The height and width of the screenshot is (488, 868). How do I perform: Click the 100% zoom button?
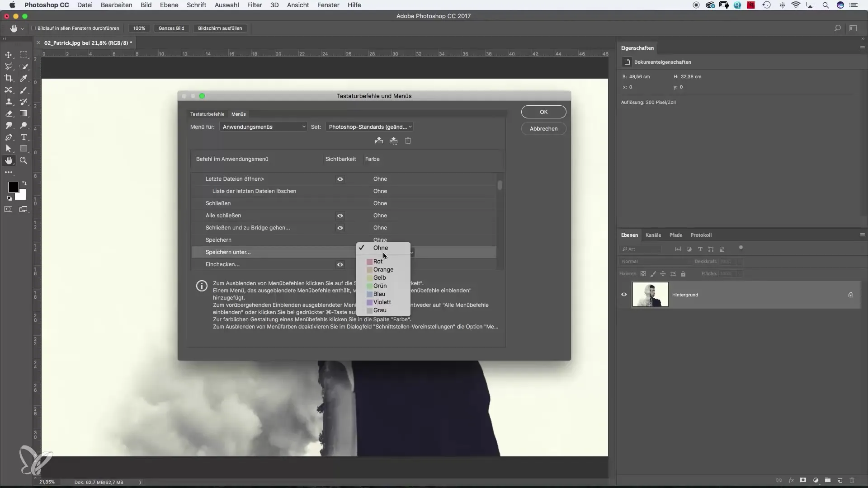coord(139,28)
